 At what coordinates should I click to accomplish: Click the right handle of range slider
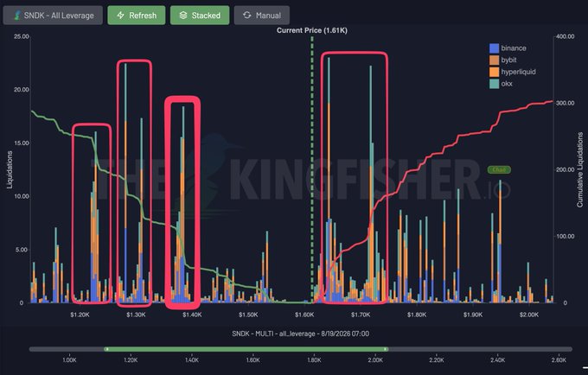pyautogui.click(x=386, y=349)
